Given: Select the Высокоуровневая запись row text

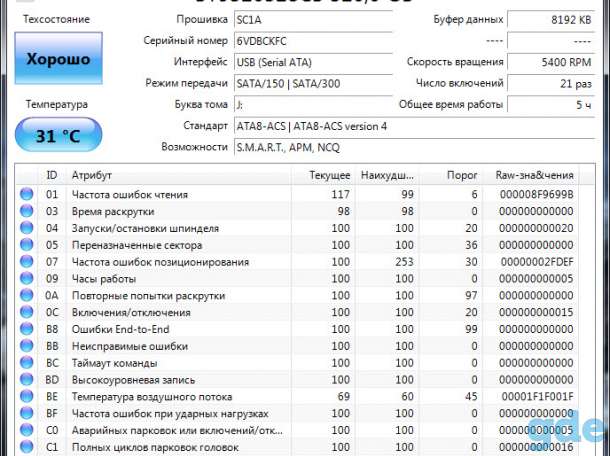Looking at the screenshot, I should click(x=133, y=380).
